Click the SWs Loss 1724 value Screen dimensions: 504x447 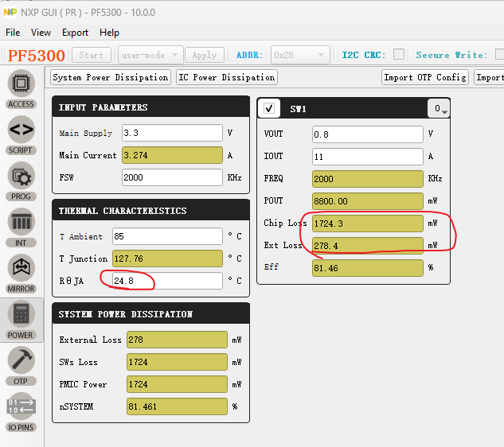(177, 362)
